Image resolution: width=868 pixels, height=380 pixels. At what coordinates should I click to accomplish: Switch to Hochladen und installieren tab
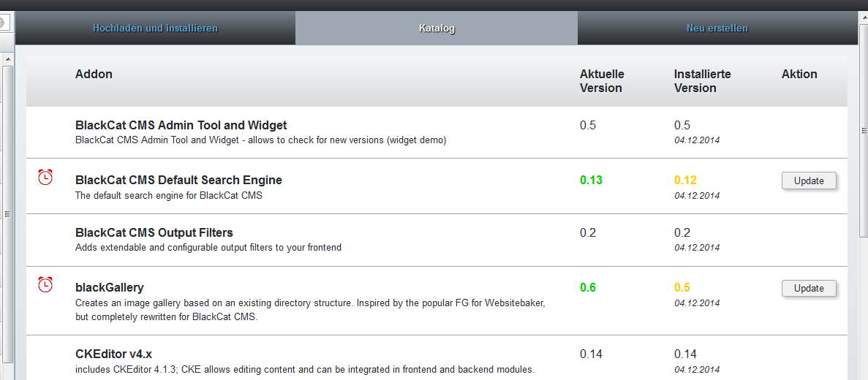coord(155,28)
